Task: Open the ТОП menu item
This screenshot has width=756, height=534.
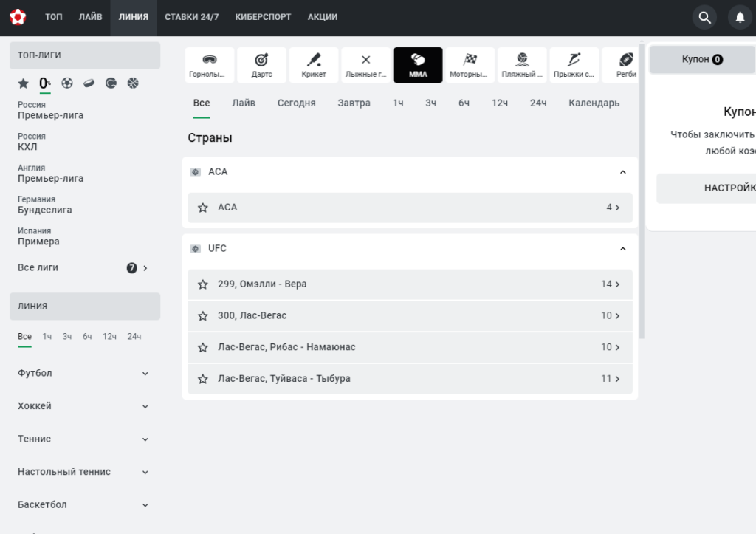Action: [53, 18]
